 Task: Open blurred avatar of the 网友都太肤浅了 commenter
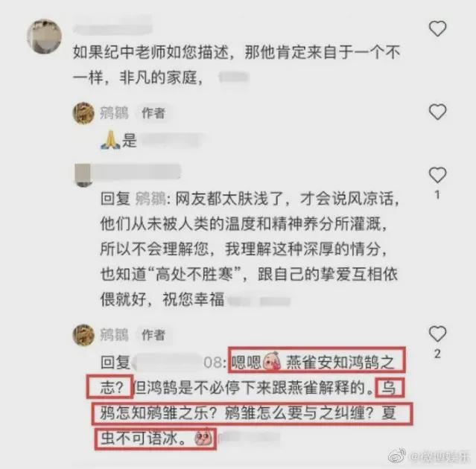[83, 175]
